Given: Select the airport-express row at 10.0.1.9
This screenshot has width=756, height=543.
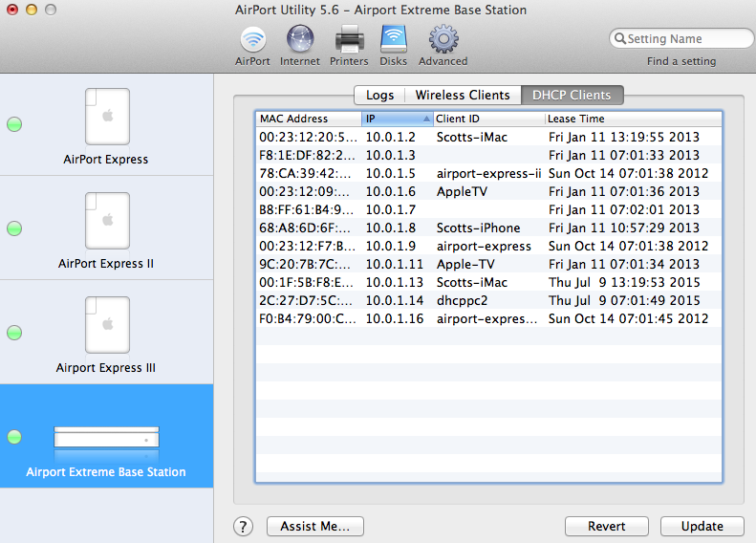Looking at the screenshot, I should coord(489,246).
